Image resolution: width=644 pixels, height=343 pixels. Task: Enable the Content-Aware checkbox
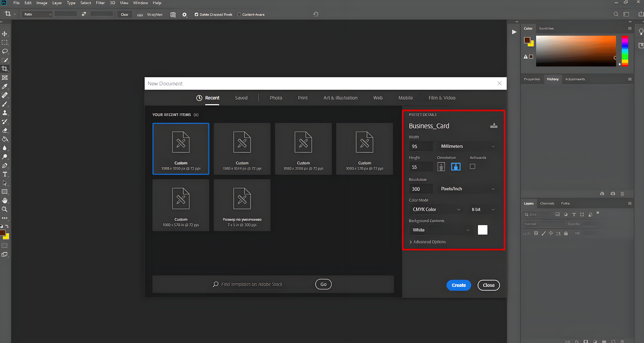tap(239, 14)
